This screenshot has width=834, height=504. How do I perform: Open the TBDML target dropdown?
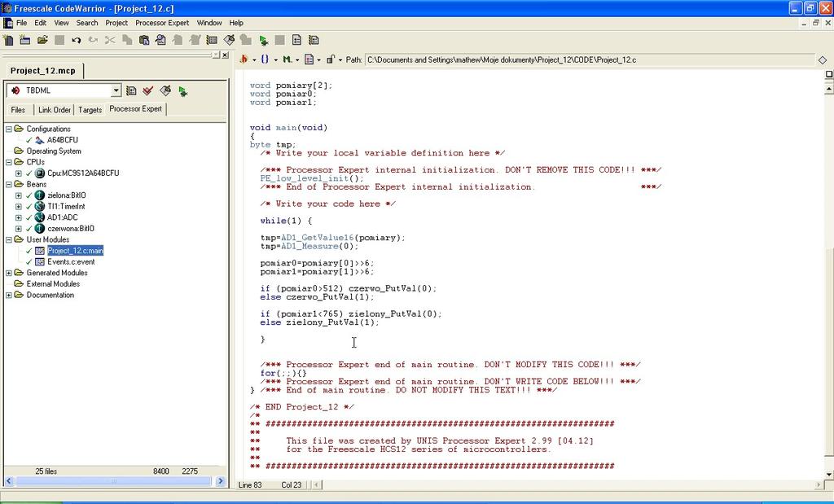(x=116, y=91)
